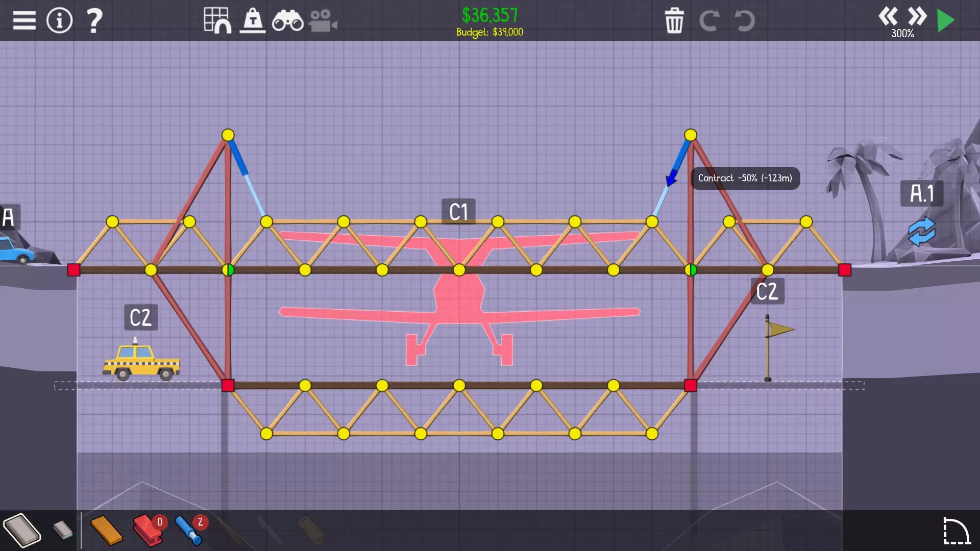This screenshot has height=551, width=980.
Task: Click the trash delete bridge icon
Action: [x=674, y=20]
